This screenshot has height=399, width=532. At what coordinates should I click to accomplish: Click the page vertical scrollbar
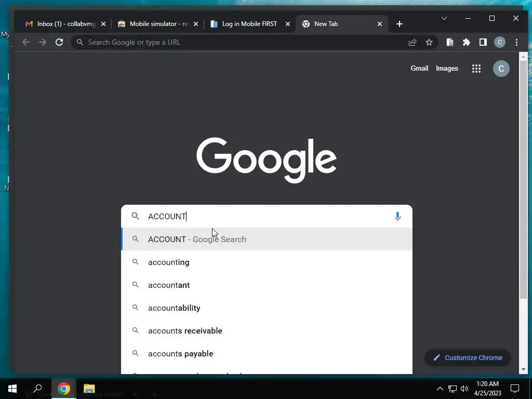523,180
